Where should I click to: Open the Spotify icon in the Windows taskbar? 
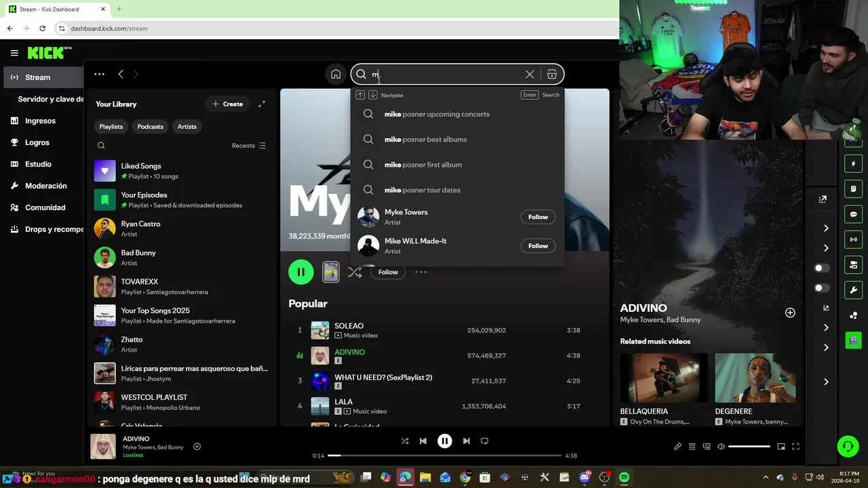pyautogui.click(x=624, y=477)
